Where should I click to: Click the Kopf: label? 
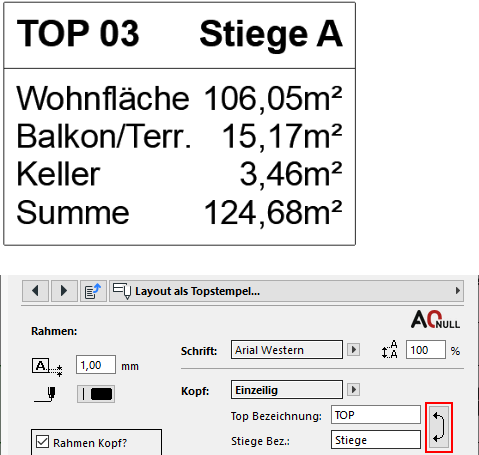[195, 391]
